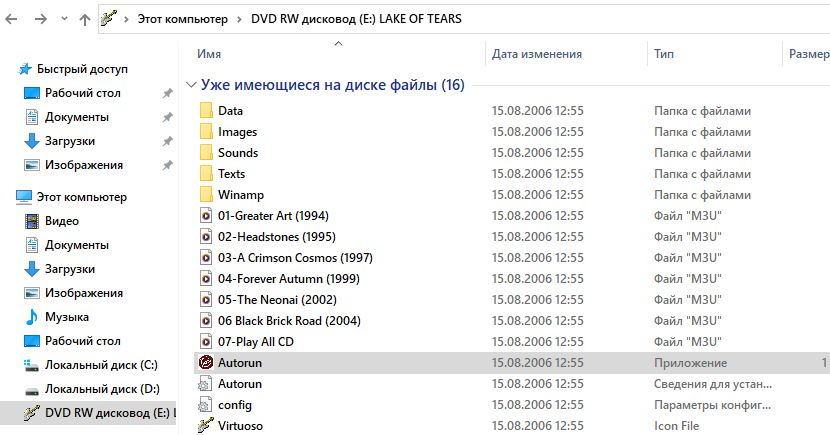Select playlist icon of 04-Forever Autumn (1999)
The height and width of the screenshot is (435, 830).
pos(206,279)
